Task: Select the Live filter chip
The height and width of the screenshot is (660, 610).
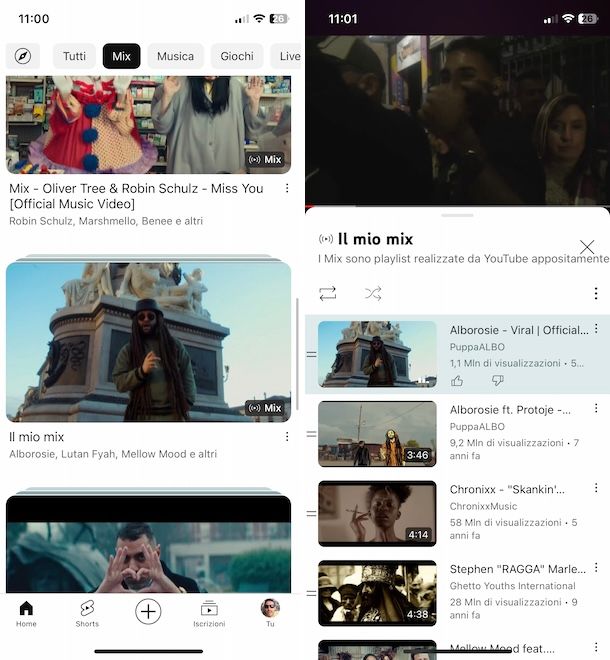Action: [288, 56]
